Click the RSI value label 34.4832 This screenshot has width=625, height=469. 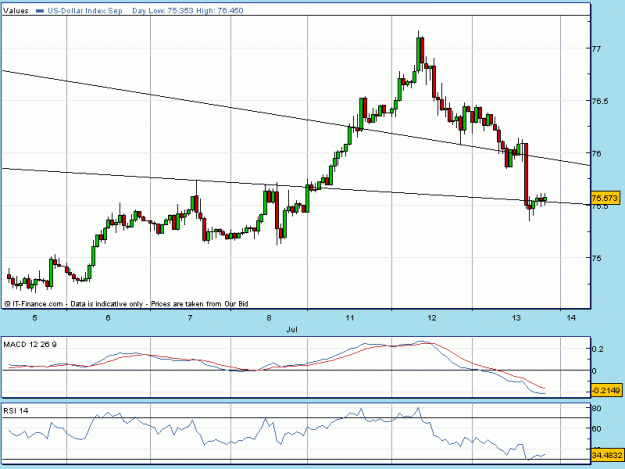click(x=607, y=455)
